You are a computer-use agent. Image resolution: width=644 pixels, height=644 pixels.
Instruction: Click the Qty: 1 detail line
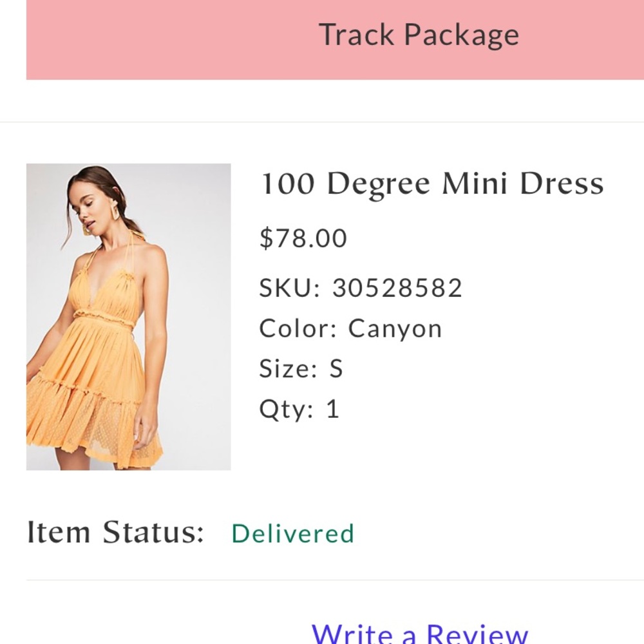tap(298, 408)
